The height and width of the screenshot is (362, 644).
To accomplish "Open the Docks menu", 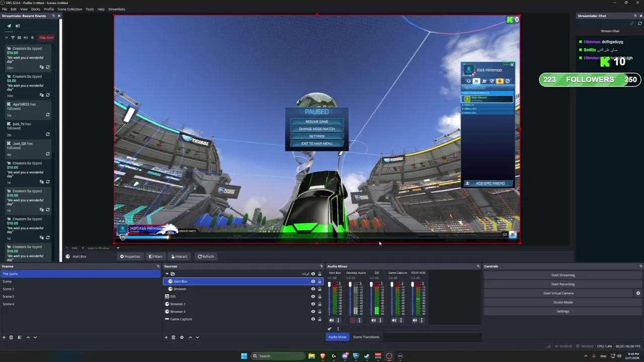I will [36, 9].
